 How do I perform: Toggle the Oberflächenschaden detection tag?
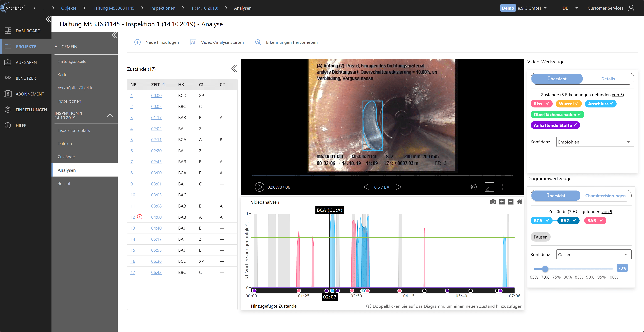[x=557, y=114]
